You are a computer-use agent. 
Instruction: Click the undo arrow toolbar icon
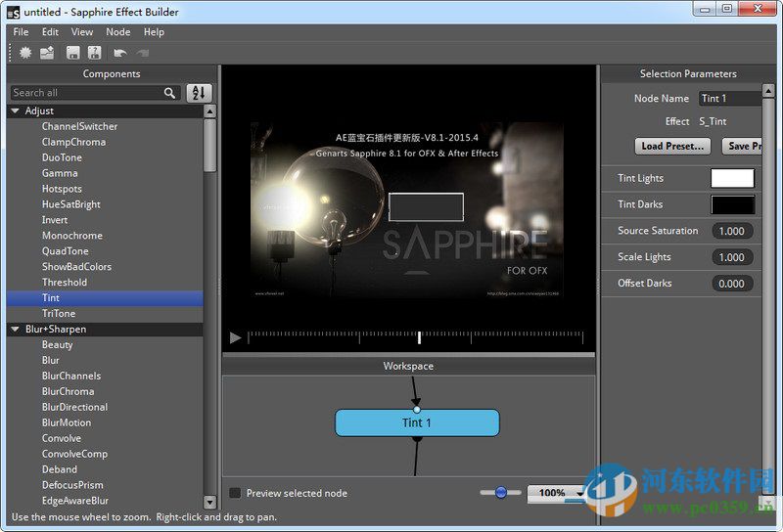click(119, 53)
